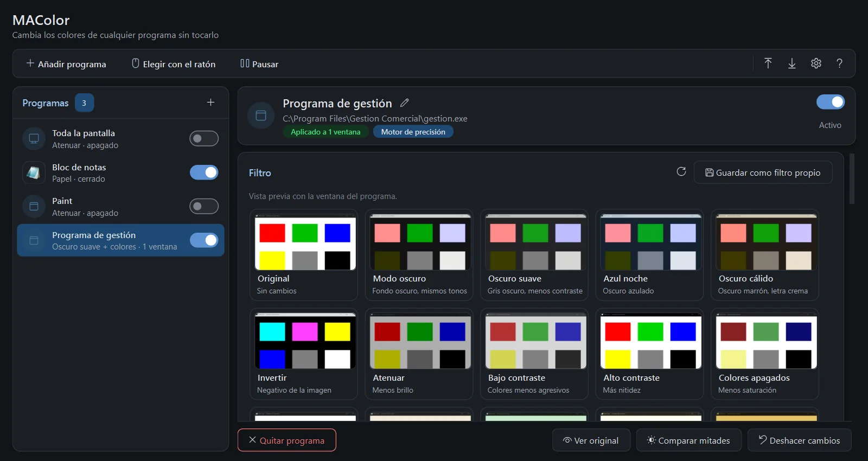
Task: Click the Ver original button
Action: (x=591, y=440)
